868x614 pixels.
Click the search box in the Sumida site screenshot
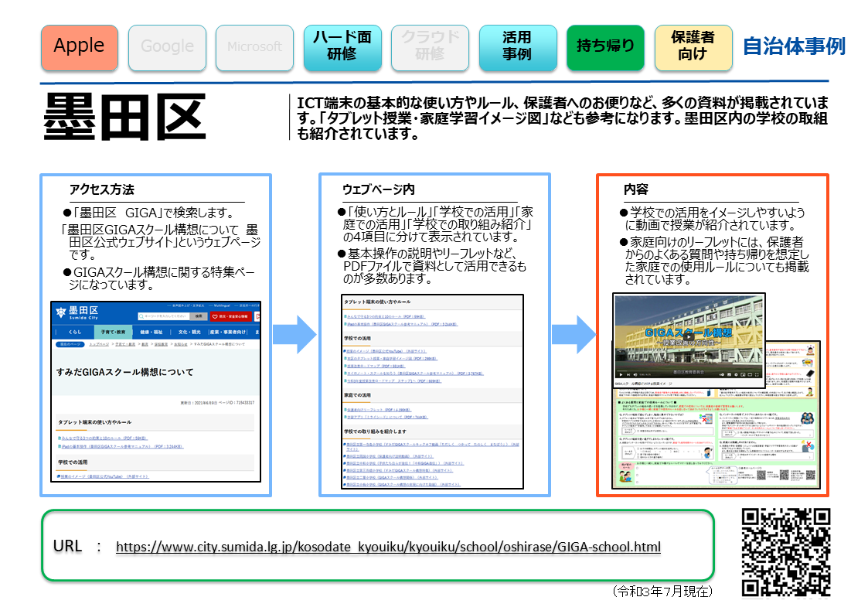point(164,316)
